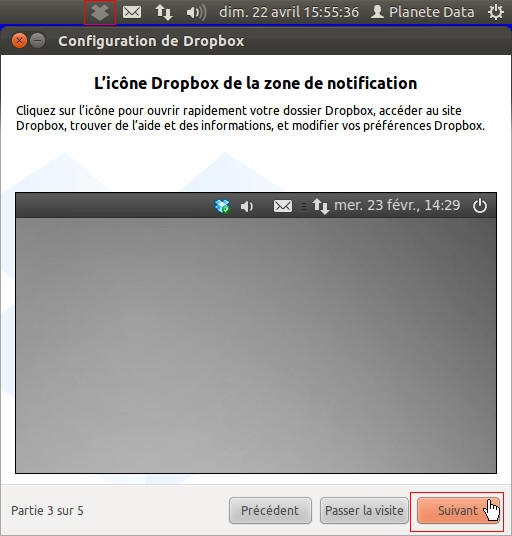Open the Planete Data user menu
Screen dimensions: 512x536
422,12
